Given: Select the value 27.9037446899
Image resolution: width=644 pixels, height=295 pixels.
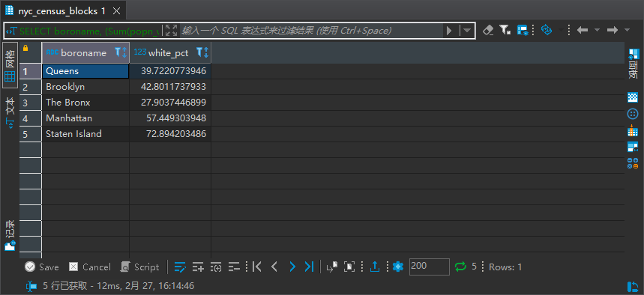Looking at the screenshot, I should click(x=170, y=103).
